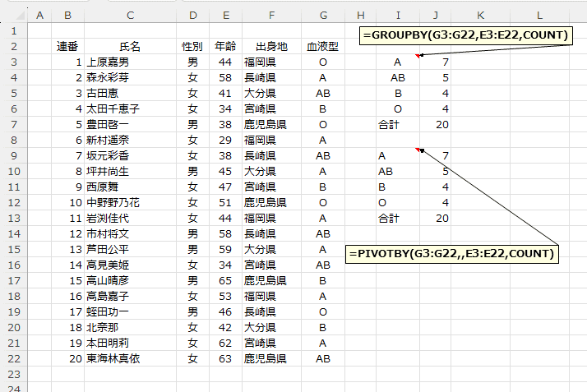Screen dimensions: 587x392
Task: Select column header G
Action: (x=323, y=15)
